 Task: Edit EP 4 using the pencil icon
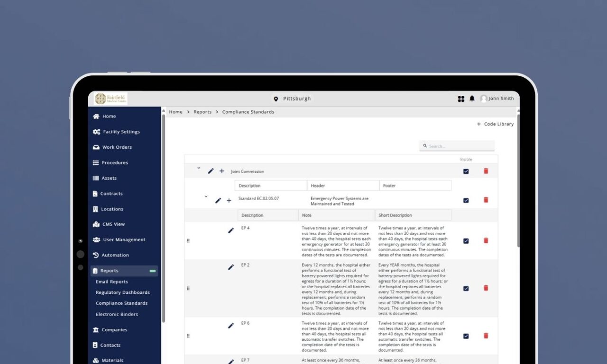click(231, 230)
